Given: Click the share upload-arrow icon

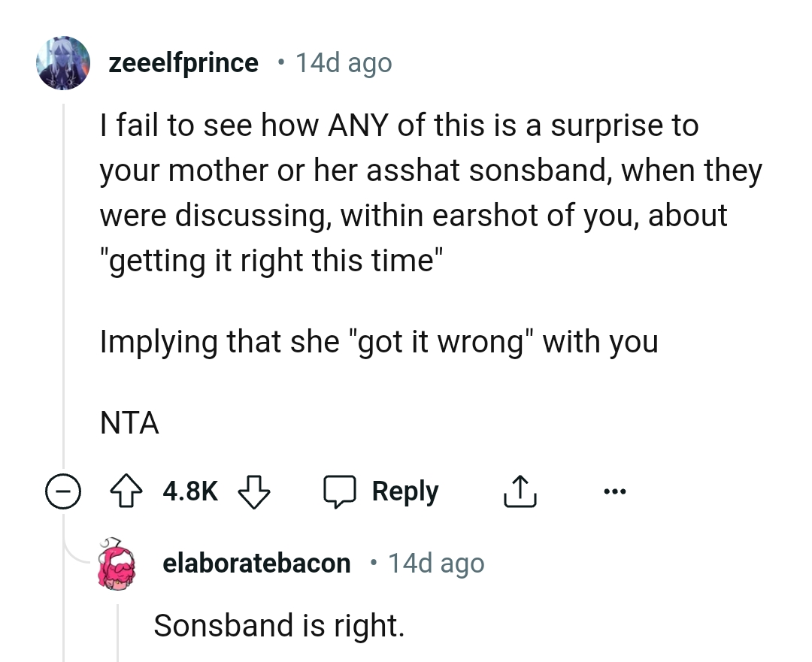Looking at the screenshot, I should (x=519, y=492).
